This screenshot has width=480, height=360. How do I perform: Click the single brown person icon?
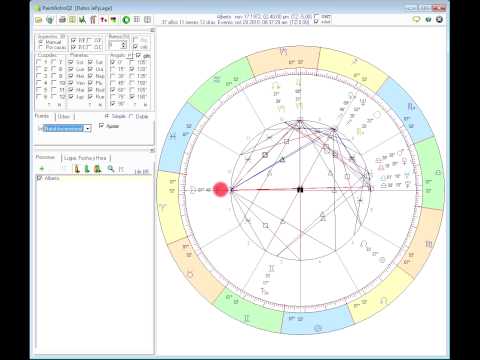click(x=77, y=169)
